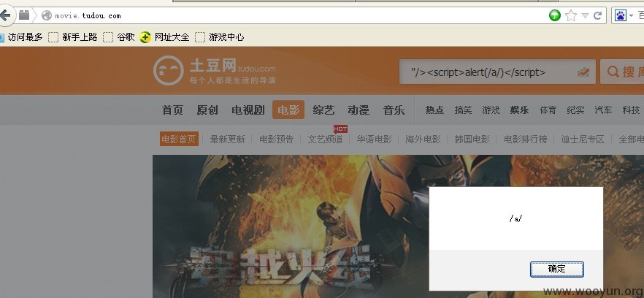Click the chart icon inside search box
644x298 pixels.
tap(583, 72)
